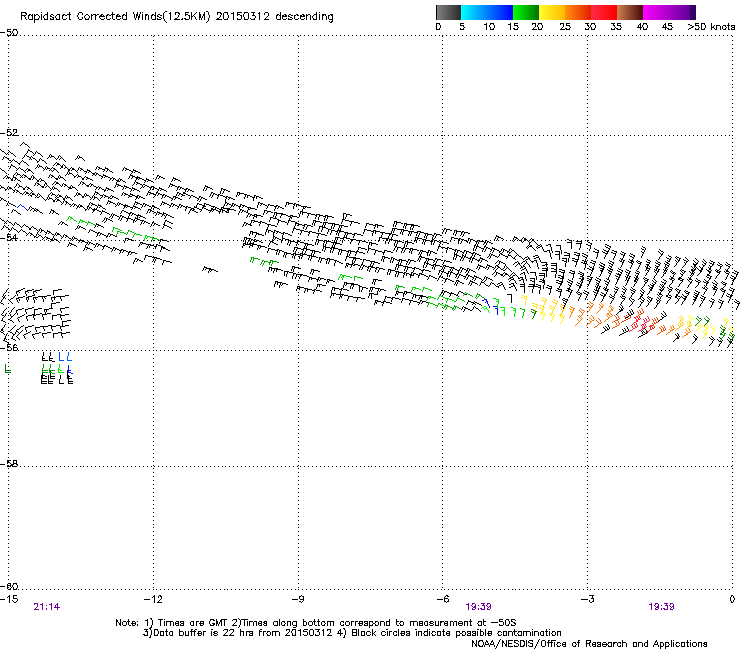This screenshot has width=740, height=650.
Task: Click the '-50' latitude axis label
Action: pyautogui.click(x=9, y=33)
